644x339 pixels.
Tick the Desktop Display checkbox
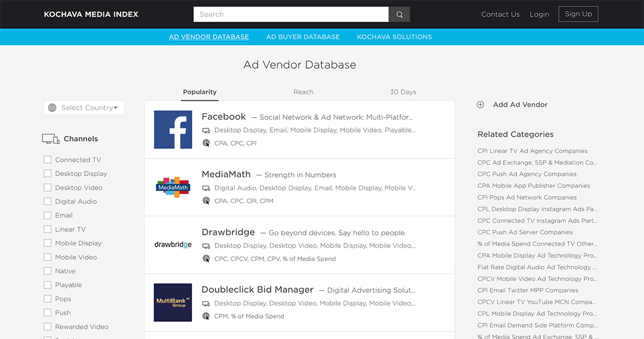pyautogui.click(x=48, y=174)
